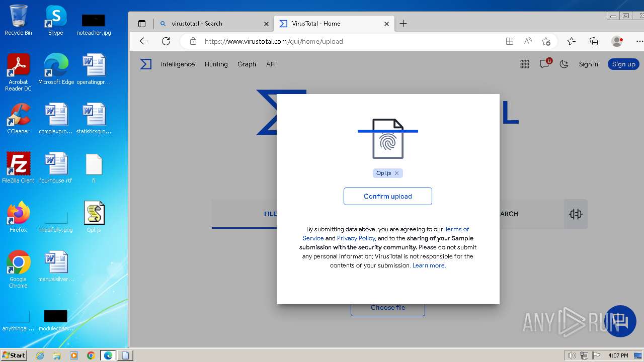This screenshot has height=362, width=644.
Task: Open the notifications icon with red badge
Action: (545, 63)
